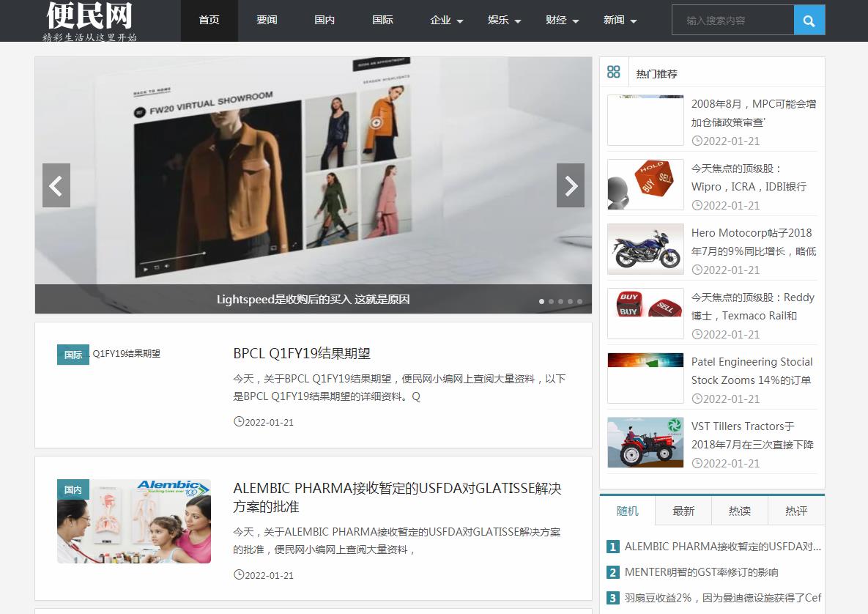Open ALEMBIC PHARMA GLATISSE article headline

[x=398, y=498]
